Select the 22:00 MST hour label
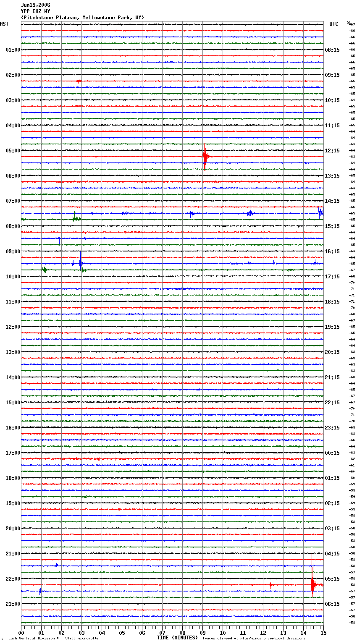This screenshot has height=644, width=357. point(13,579)
